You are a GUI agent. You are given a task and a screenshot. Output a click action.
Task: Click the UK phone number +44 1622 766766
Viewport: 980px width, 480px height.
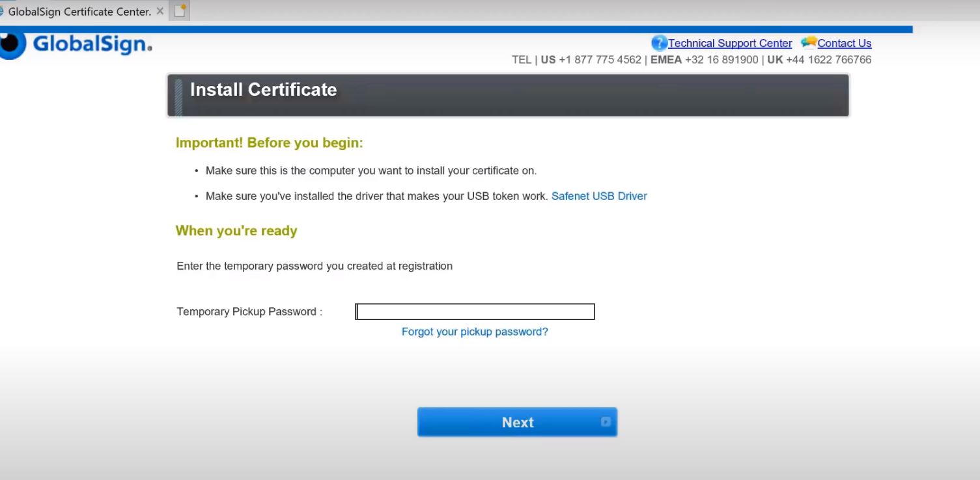(828, 60)
